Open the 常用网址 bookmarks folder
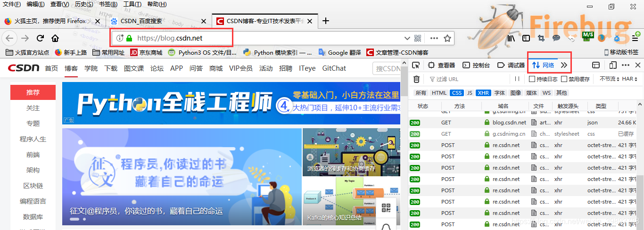This screenshot has width=644, height=230. [x=109, y=52]
